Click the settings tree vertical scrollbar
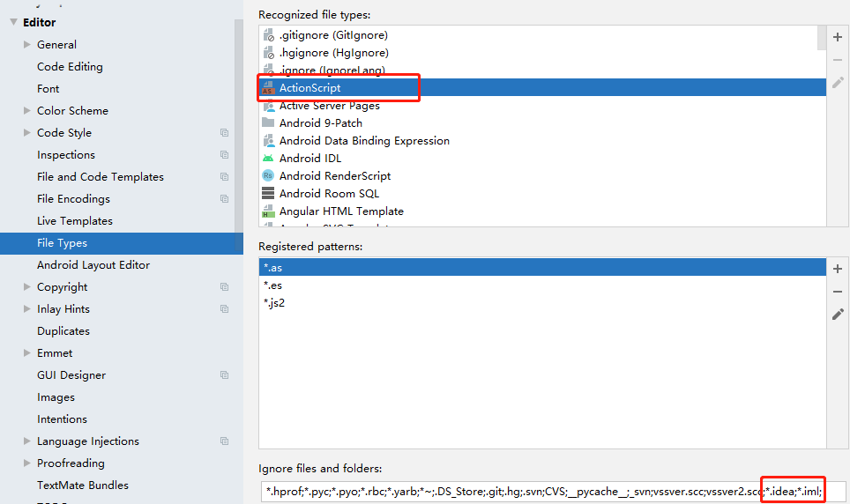Screen dimensions: 850x504 [x=239, y=133]
